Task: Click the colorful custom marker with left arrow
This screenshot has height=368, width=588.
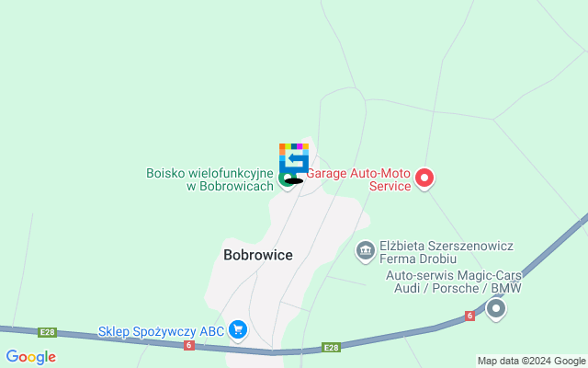Action: coord(294,158)
